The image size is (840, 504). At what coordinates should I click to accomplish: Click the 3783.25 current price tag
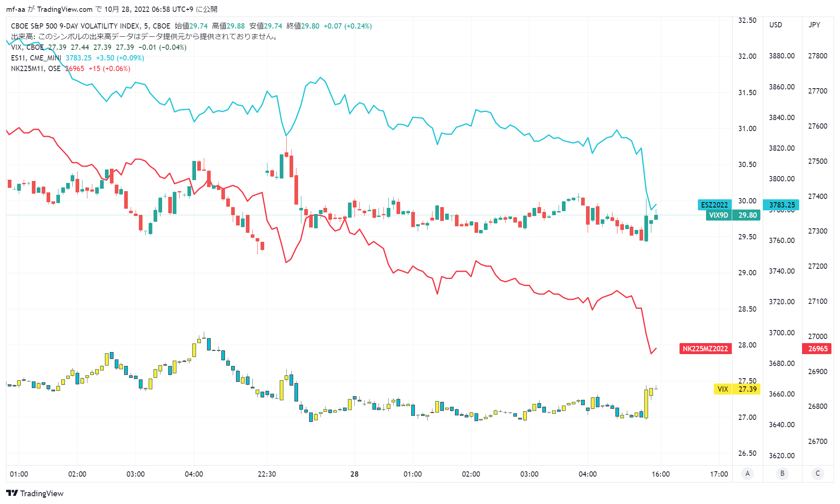(781, 205)
